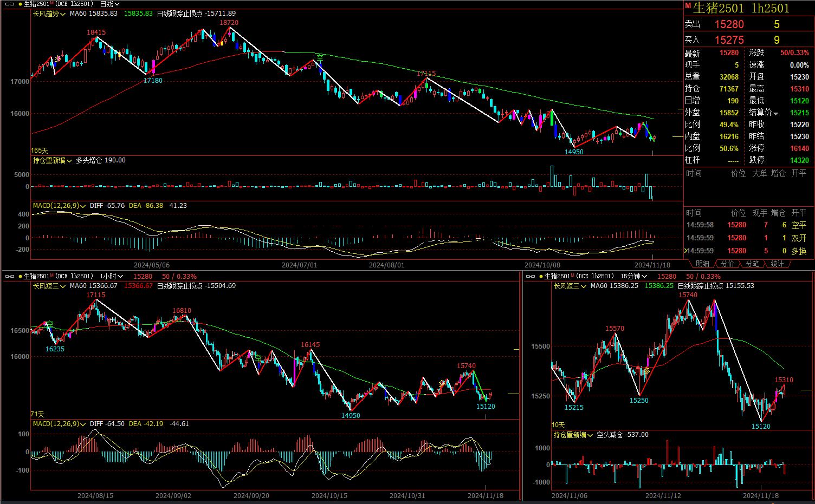Open the 日线 period dropdown
The image size is (815, 504).
coord(110,4)
